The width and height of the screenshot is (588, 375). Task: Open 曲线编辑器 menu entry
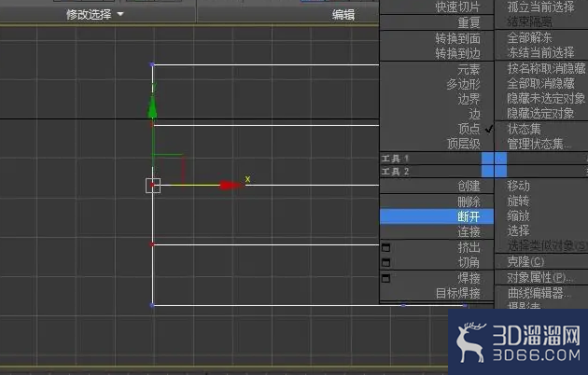539,293
